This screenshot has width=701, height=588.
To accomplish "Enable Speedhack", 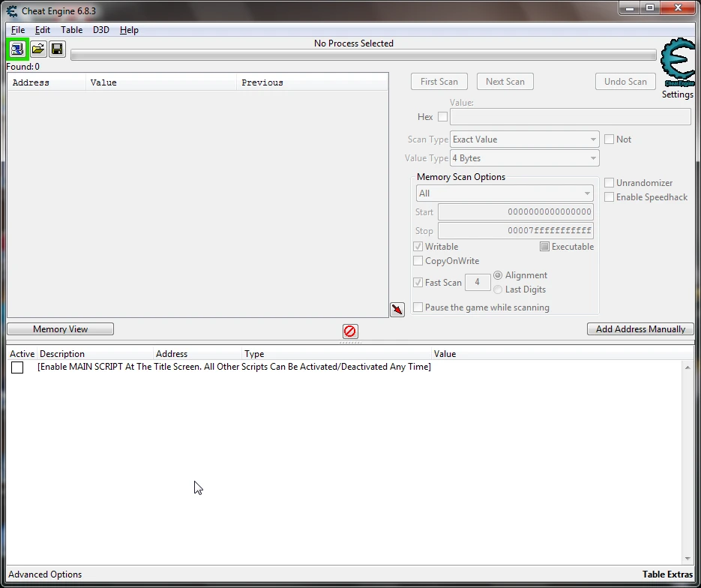I will click(x=610, y=196).
